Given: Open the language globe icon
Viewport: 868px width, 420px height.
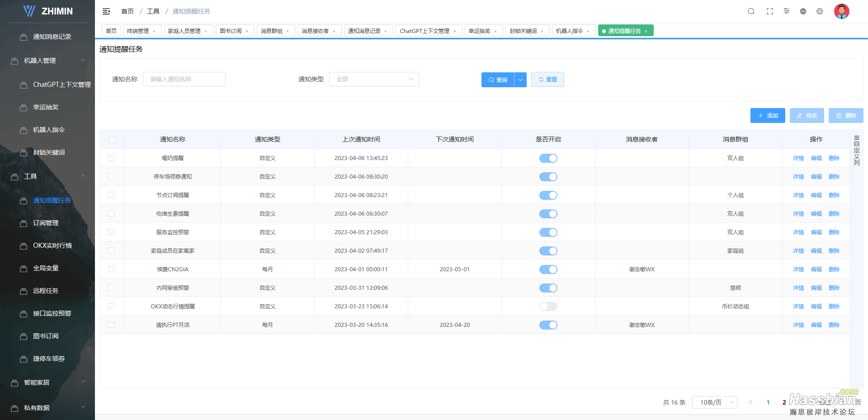Looking at the screenshot, I should pos(803,11).
